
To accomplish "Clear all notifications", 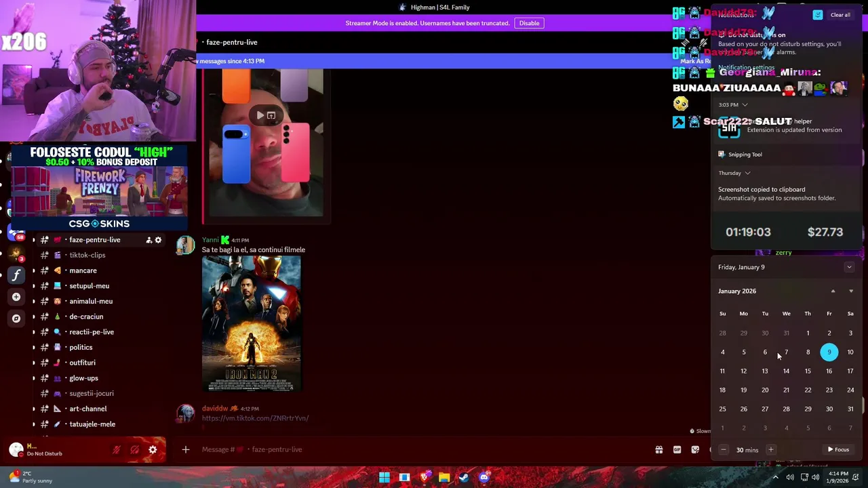I will pyautogui.click(x=840, y=15).
